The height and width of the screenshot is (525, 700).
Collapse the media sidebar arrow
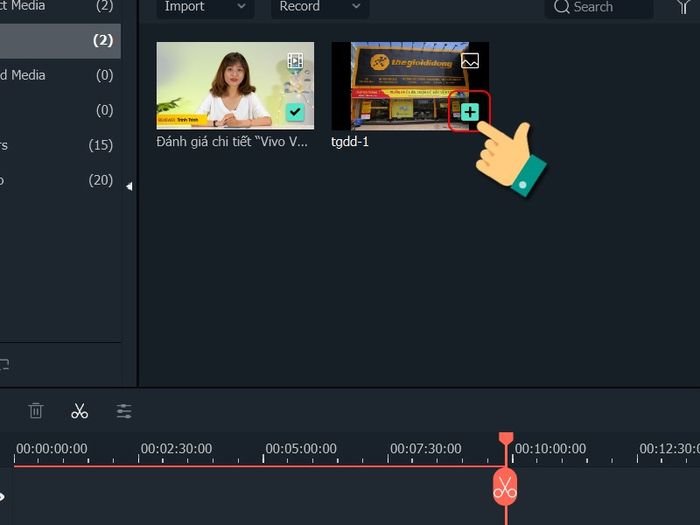point(129,186)
